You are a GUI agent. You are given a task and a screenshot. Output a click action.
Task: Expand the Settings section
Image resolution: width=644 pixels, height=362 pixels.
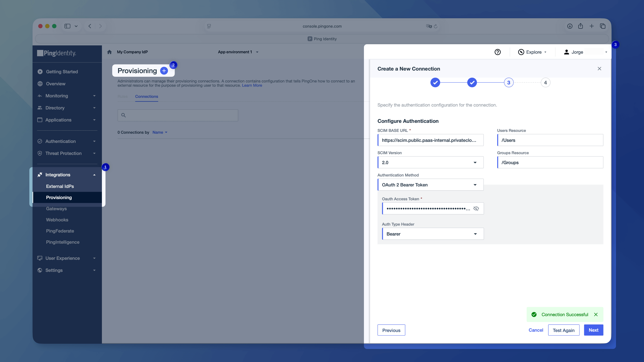pos(94,270)
